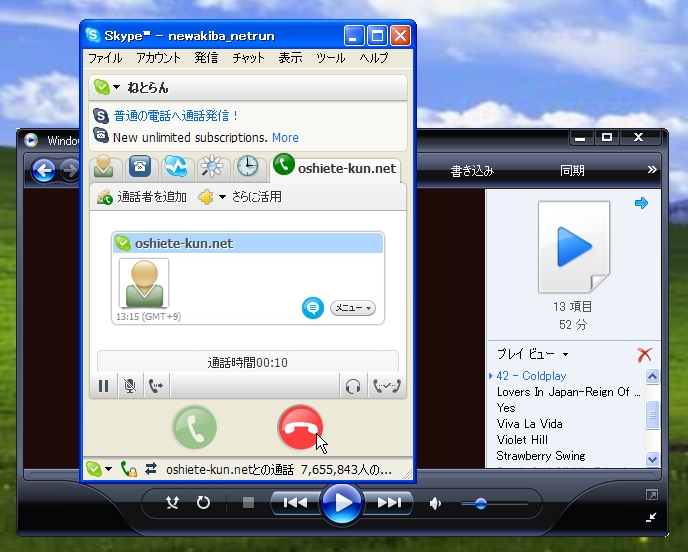The image size is (688, 552).
Task: Clear playlist with red X icon
Action: [x=644, y=355]
